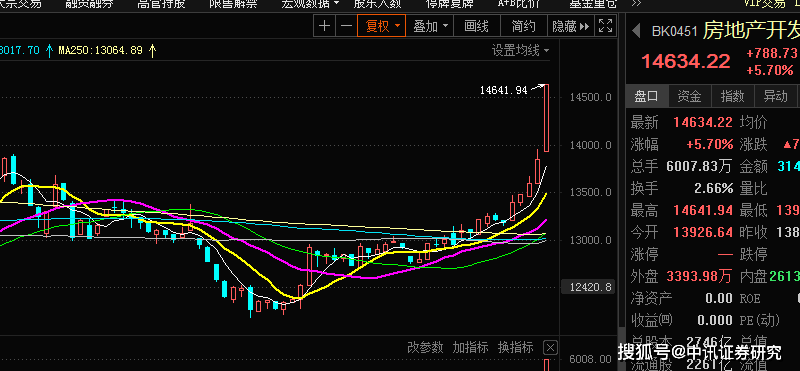The width and height of the screenshot is (800, 371).
Task: Expand the 宏观数据 menu
Action: [x=310, y=5]
